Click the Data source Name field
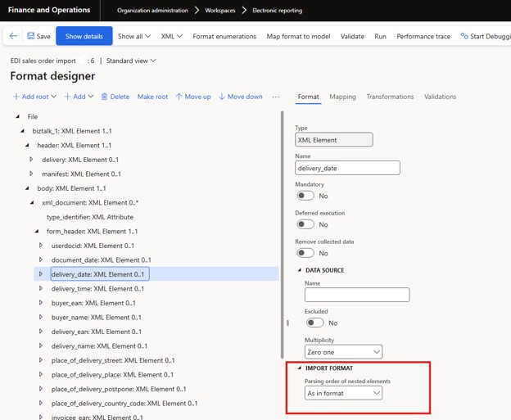The image size is (511, 420). (x=357, y=295)
